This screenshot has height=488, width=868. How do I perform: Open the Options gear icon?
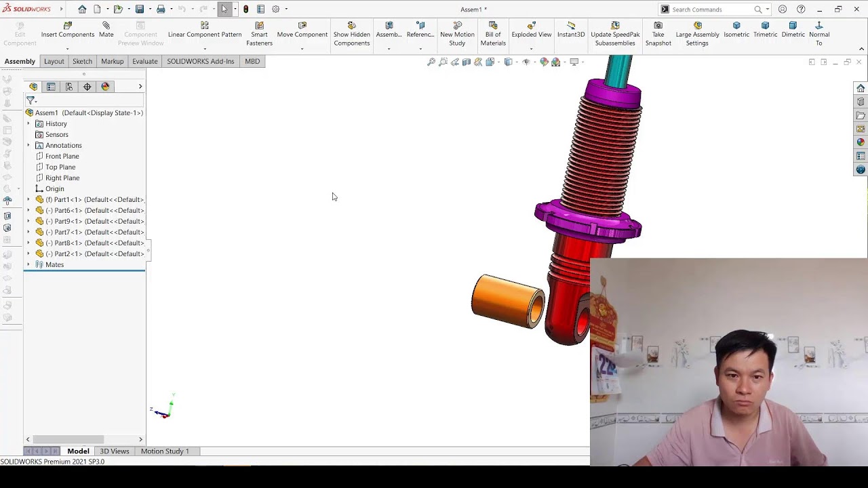coord(276,9)
